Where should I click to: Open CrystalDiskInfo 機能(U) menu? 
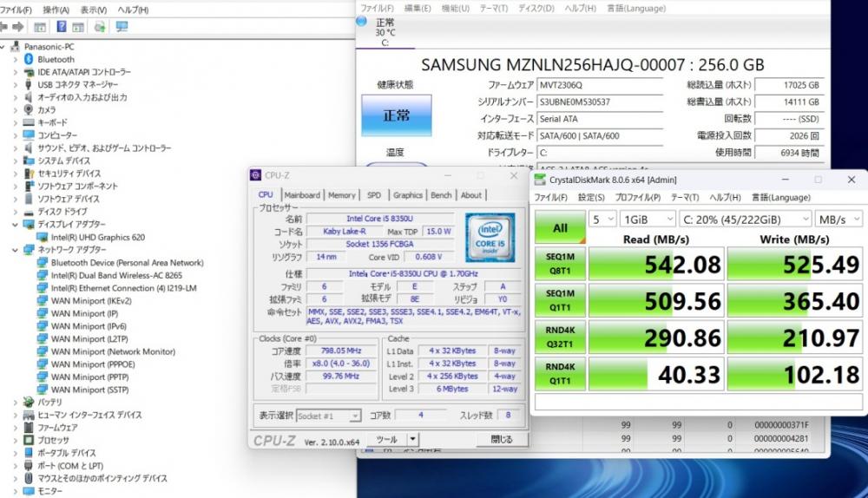(x=456, y=9)
